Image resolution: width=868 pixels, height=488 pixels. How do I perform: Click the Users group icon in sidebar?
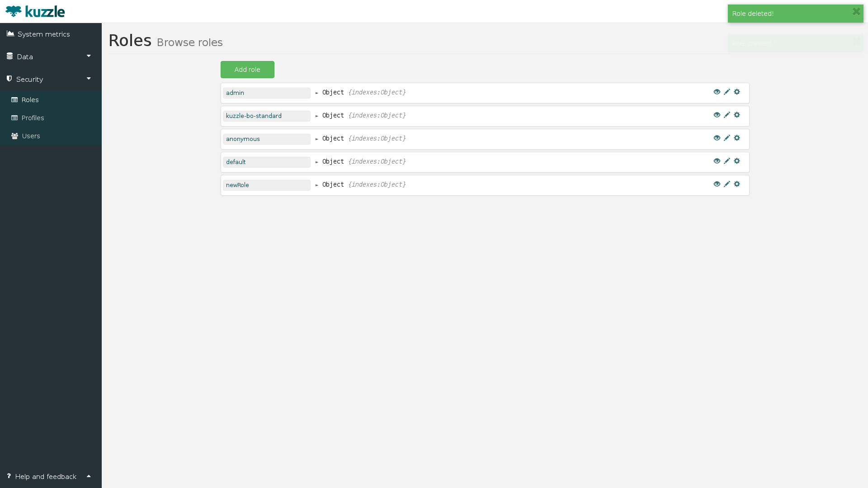[x=15, y=136]
